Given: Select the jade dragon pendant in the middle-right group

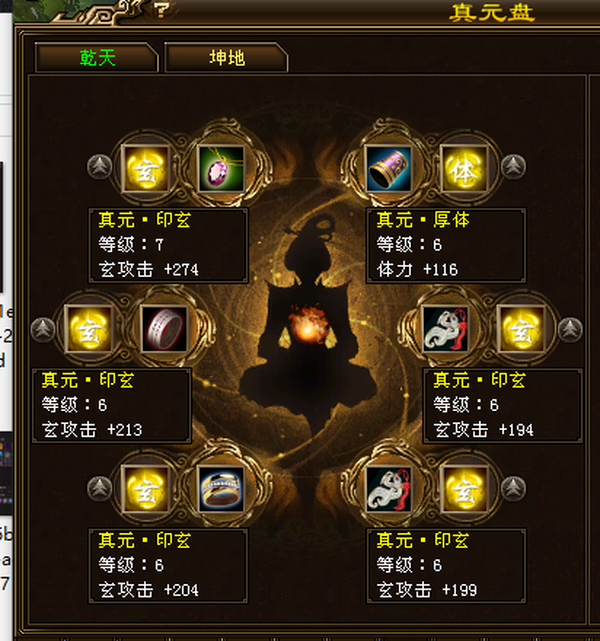Looking at the screenshot, I should pyautogui.click(x=446, y=329).
